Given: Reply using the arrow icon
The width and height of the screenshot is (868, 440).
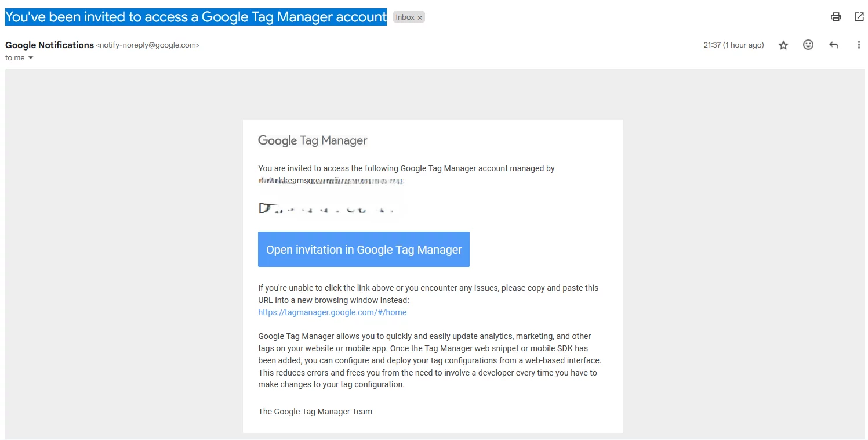Looking at the screenshot, I should point(834,45).
